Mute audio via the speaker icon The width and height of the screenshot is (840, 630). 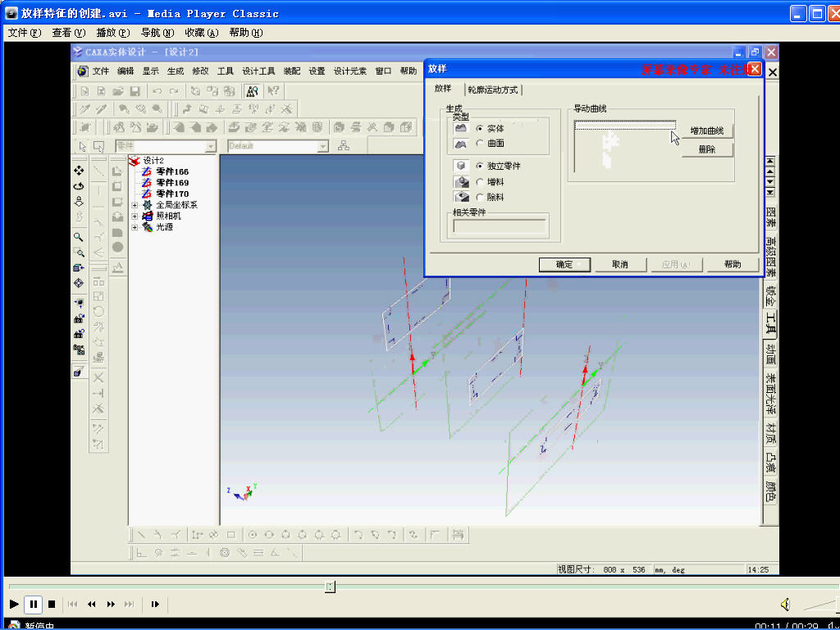point(785,605)
